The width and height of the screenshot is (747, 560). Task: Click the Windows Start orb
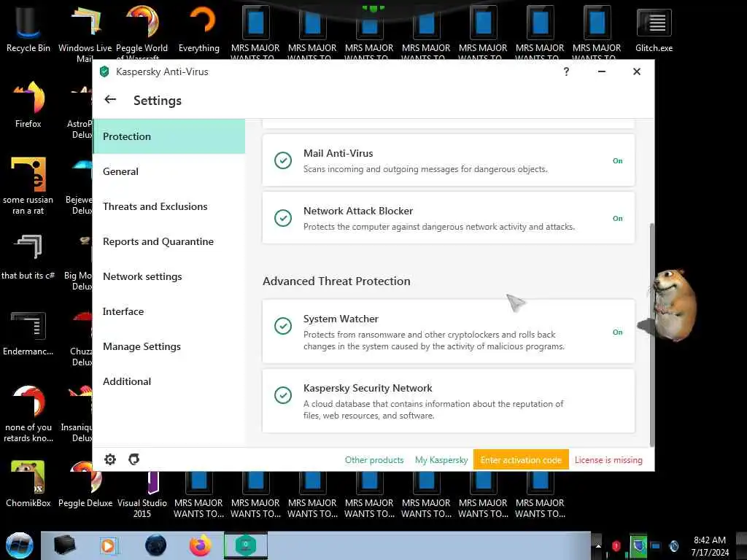point(20,545)
